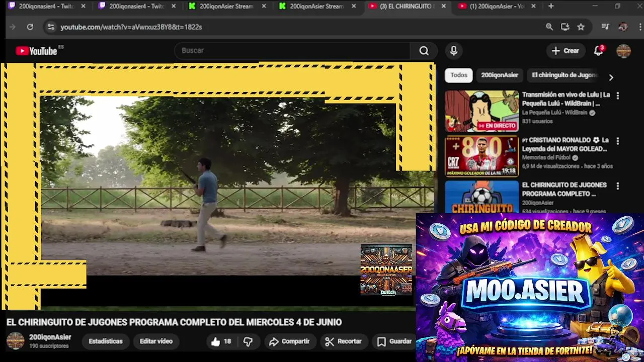Viewport: 644px width, 362px height.
Task: Open the Cristiano Ronaldo CR7 video thumbnail
Action: (481, 156)
